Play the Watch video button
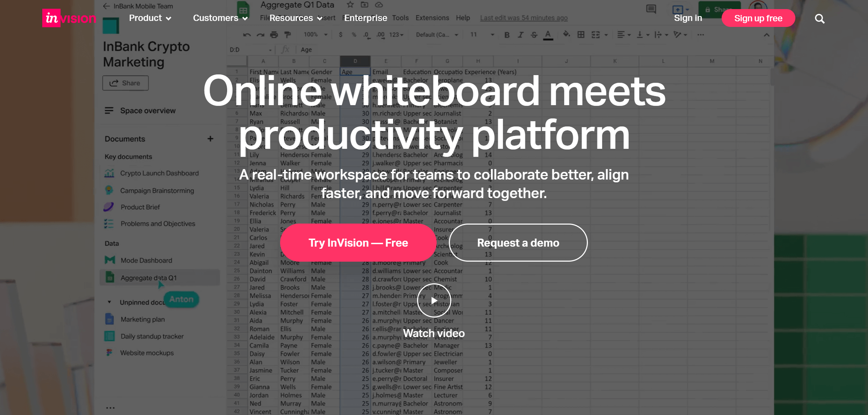The width and height of the screenshot is (868, 415). pyautogui.click(x=434, y=300)
